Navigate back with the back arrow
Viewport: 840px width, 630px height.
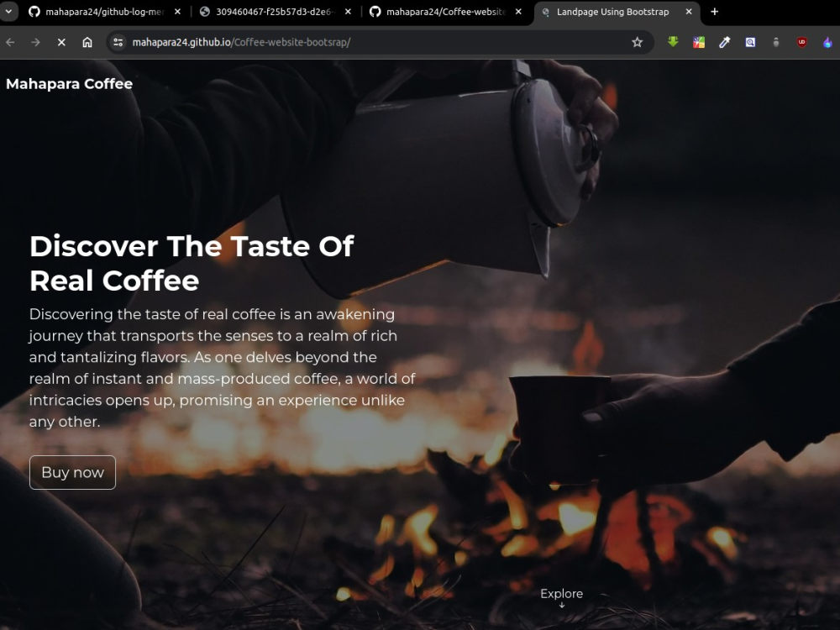[8, 42]
